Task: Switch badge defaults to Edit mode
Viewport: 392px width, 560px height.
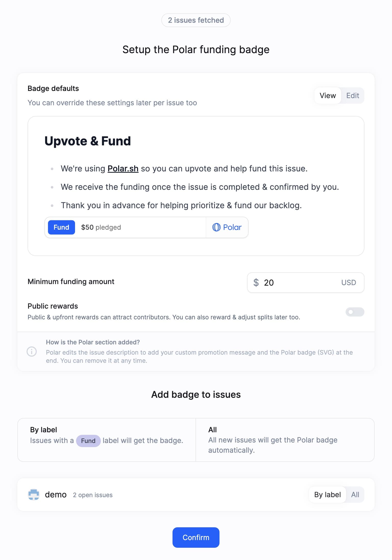Action: tap(352, 96)
